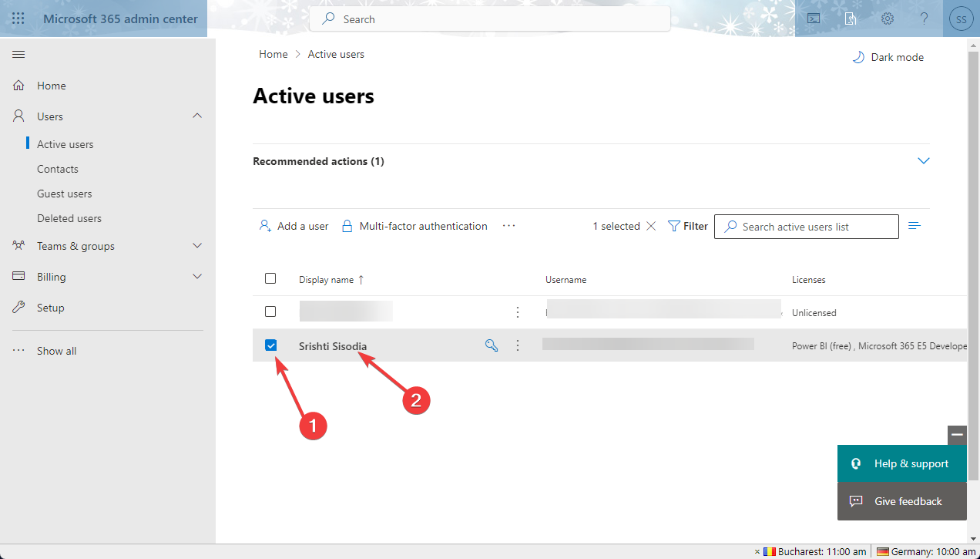Open Guest users in the sidebar

click(65, 194)
